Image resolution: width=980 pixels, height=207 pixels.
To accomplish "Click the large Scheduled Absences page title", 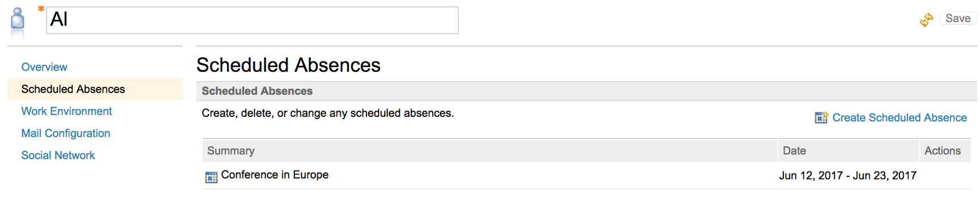I will tap(289, 65).
